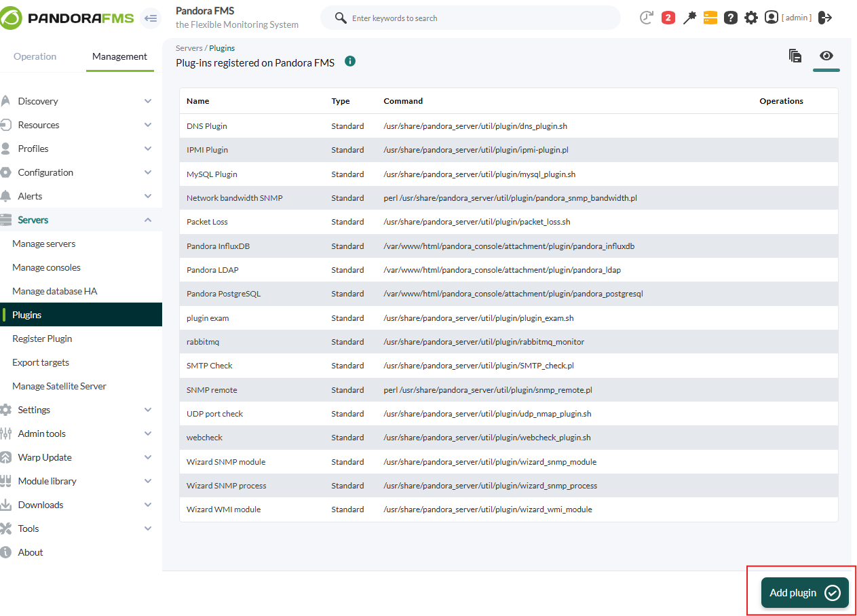Open the Wizard WMI module entry
The height and width of the screenshot is (616, 857).
pyautogui.click(x=223, y=509)
